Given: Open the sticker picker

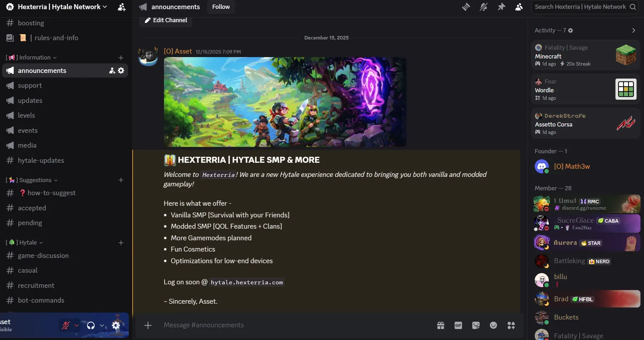Looking at the screenshot, I should click(x=476, y=325).
